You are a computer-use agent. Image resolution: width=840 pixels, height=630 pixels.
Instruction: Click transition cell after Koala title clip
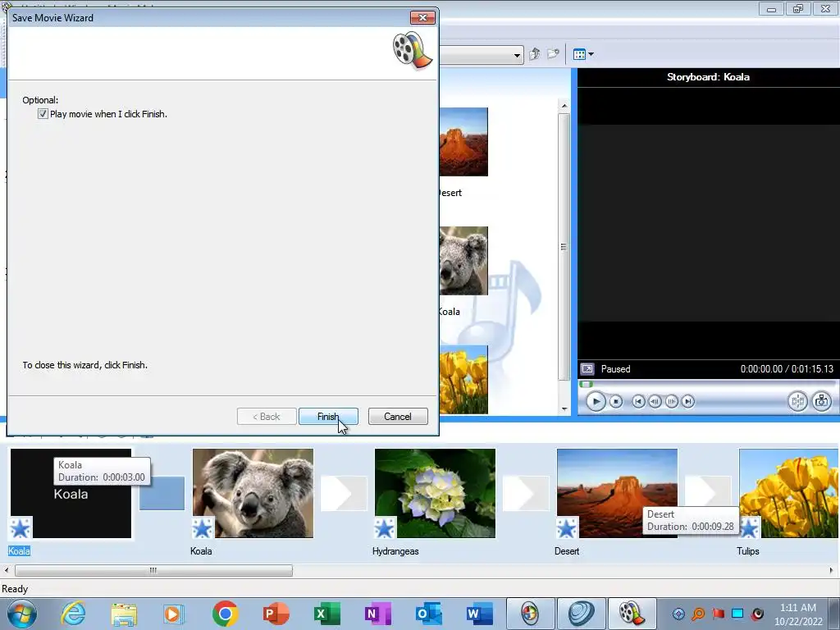pyautogui.click(x=162, y=493)
